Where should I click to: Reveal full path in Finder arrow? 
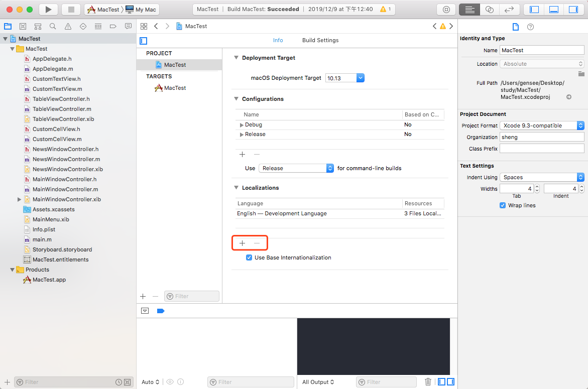(569, 97)
